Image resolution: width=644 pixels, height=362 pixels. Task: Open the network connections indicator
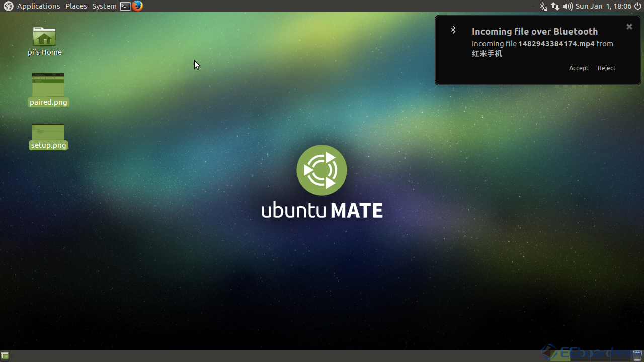click(x=555, y=6)
